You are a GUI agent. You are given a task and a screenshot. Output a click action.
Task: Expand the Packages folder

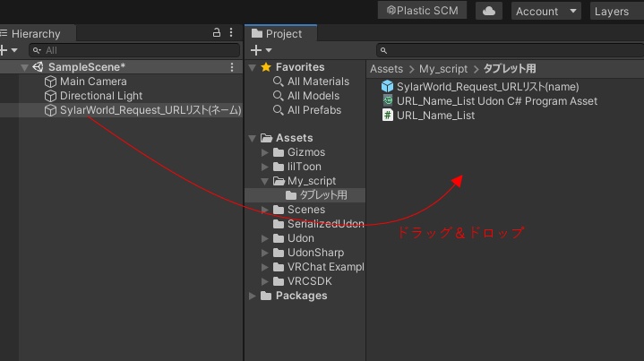(x=253, y=296)
